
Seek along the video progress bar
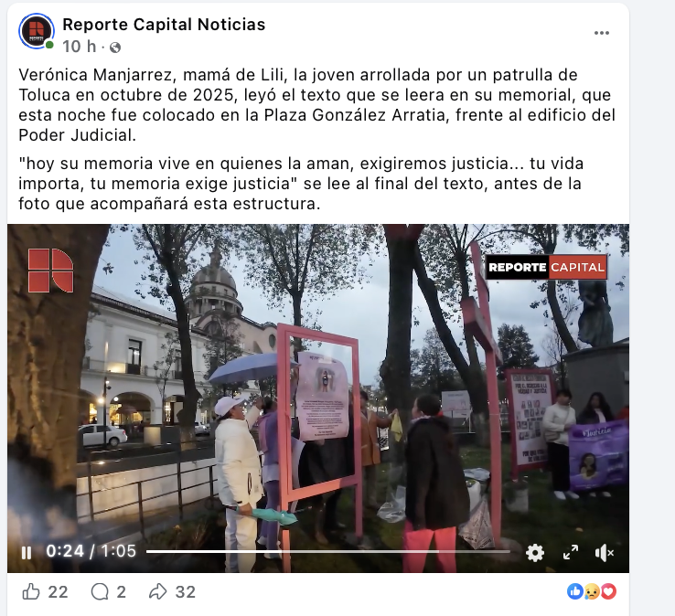pos(328,551)
